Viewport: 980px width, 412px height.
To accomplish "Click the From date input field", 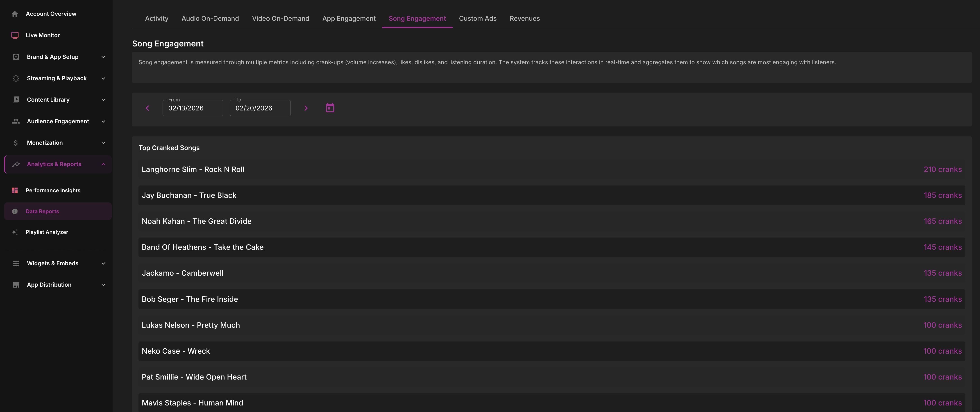I will click(193, 108).
